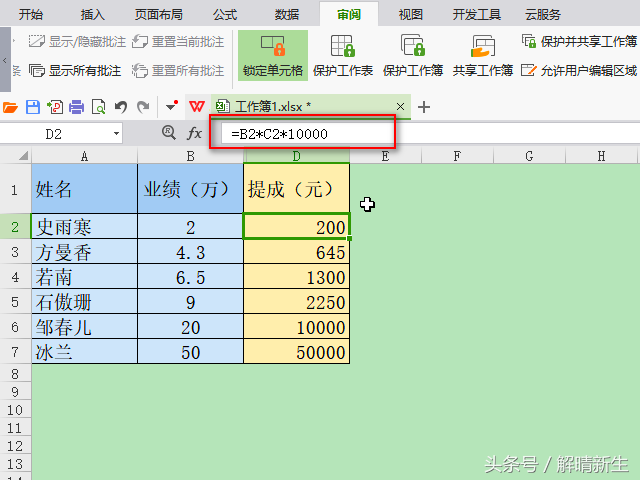Click cell with value 6.5
The image size is (640, 480).
coord(191,277)
